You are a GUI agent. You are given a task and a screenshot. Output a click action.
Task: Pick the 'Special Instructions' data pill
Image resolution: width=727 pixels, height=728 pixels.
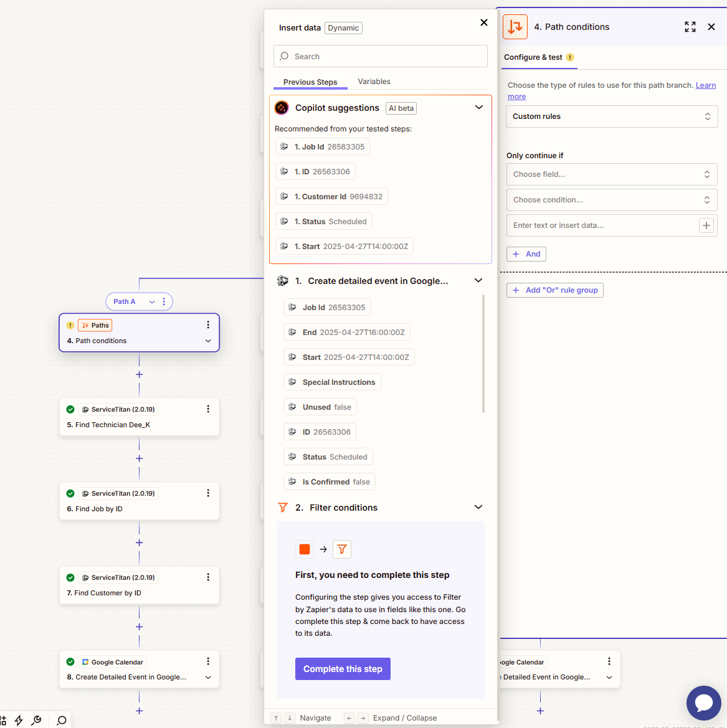coord(332,382)
